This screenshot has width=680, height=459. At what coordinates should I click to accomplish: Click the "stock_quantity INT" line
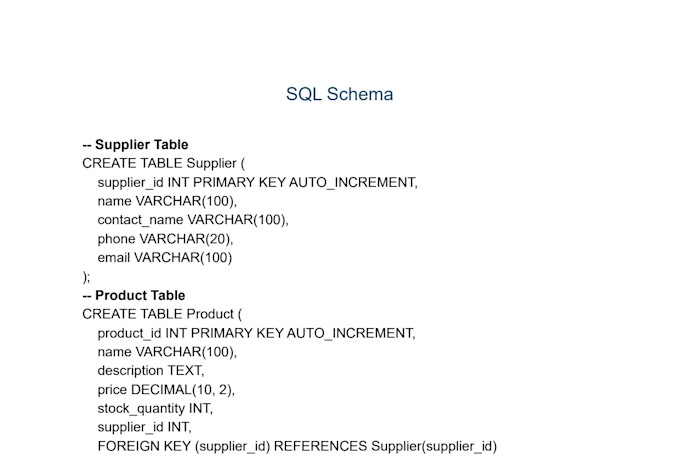155,408
